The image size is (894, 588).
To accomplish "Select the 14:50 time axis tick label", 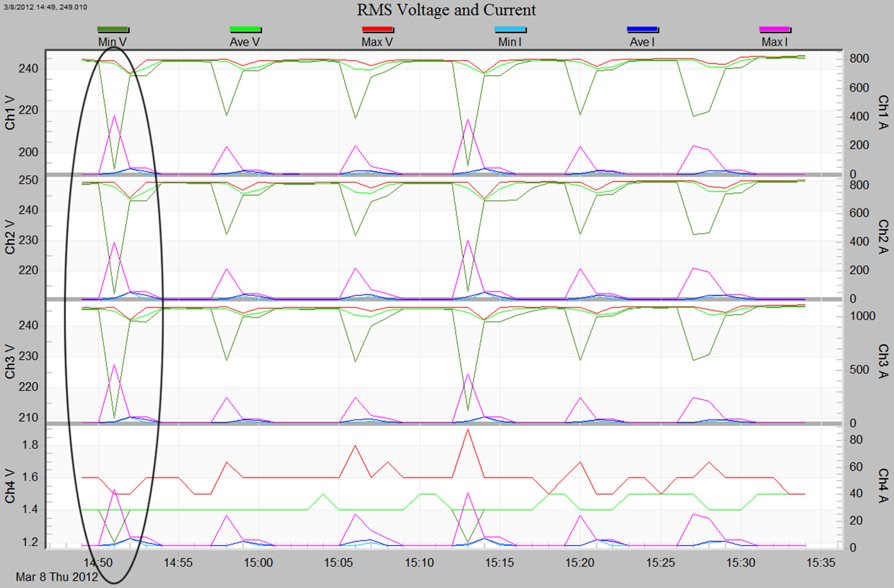I will (98, 563).
